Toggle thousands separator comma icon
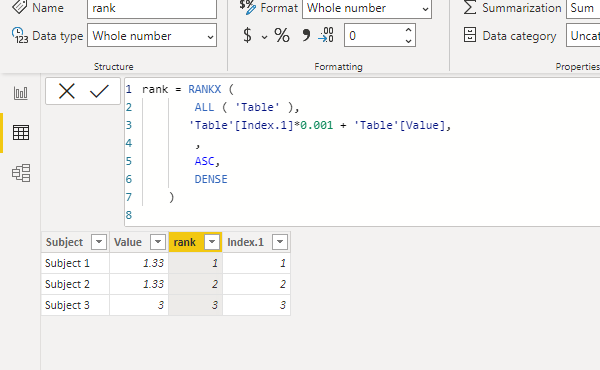The image size is (600, 370). (x=306, y=36)
